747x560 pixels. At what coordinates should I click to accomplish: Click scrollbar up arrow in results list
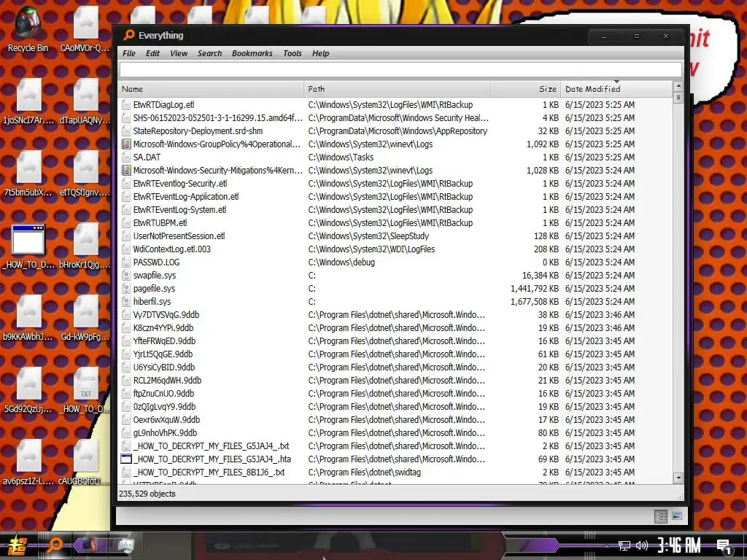[x=678, y=87]
